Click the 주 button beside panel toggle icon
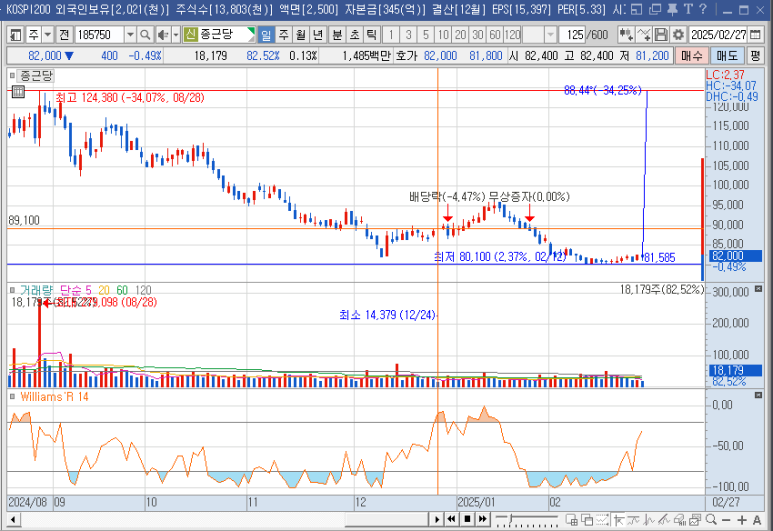The width and height of the screenshot is (773, 531). pos(33,35)
